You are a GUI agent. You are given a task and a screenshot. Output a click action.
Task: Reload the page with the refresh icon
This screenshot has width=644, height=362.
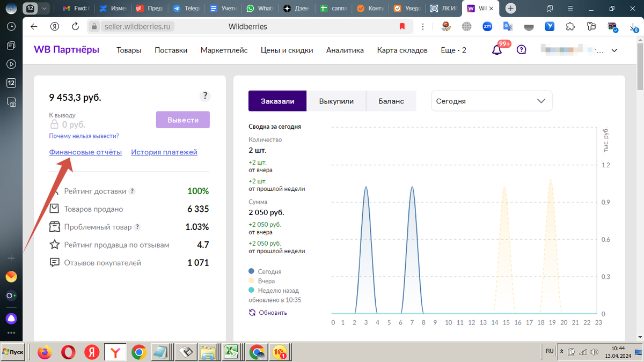click(x=75, y=26)
